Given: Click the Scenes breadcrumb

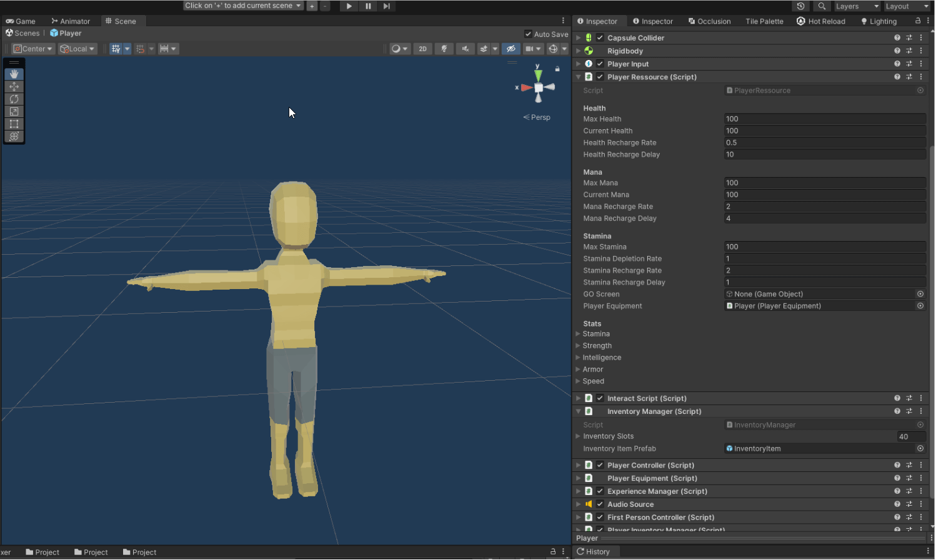Looking at the screenshot, I should (x=22, y=33).
